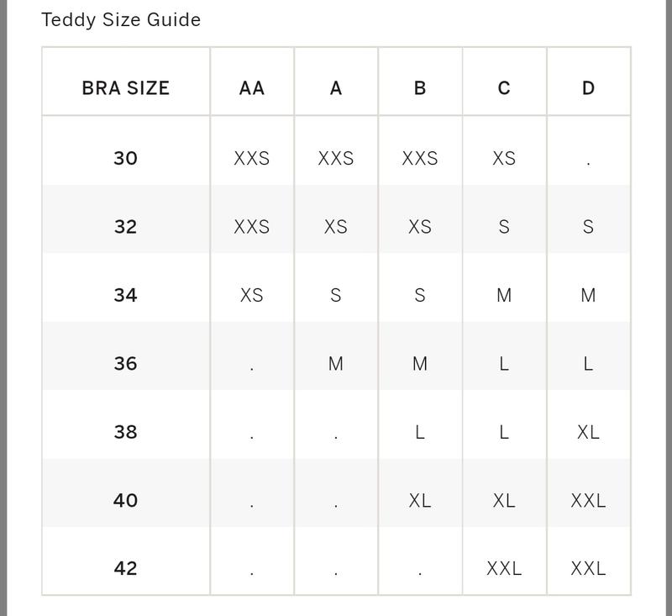Click the row label for size 34
672x616 pixels.
(126, 295)
